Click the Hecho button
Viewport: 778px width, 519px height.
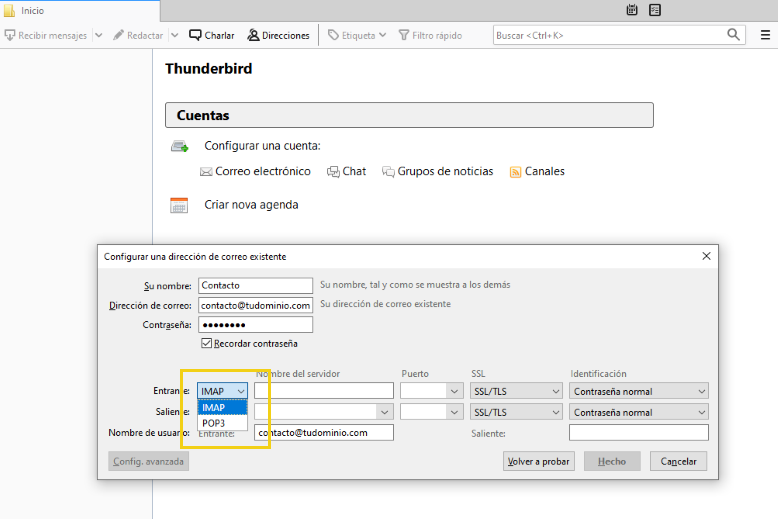[x=612, y=461]
